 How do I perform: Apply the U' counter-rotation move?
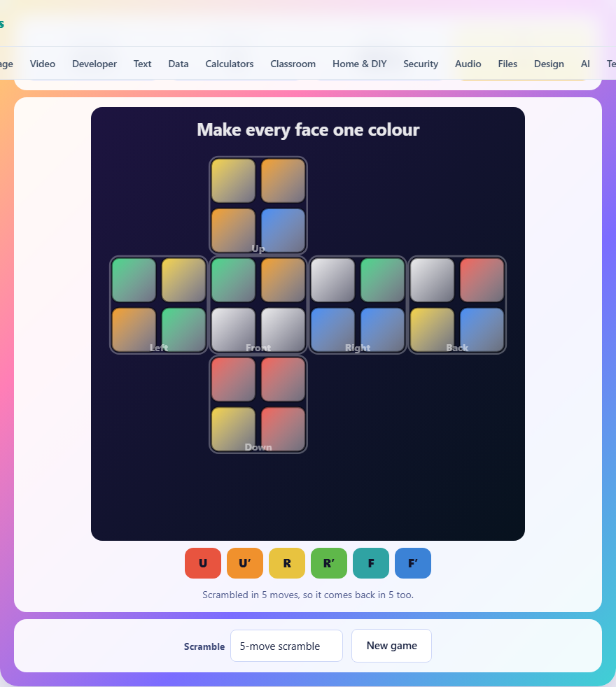click(244, 563)
